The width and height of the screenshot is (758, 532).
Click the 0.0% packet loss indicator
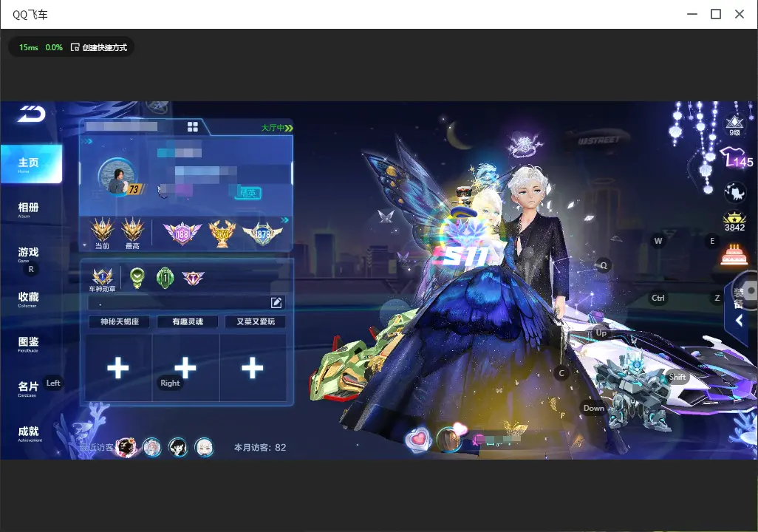pos(54,47)
